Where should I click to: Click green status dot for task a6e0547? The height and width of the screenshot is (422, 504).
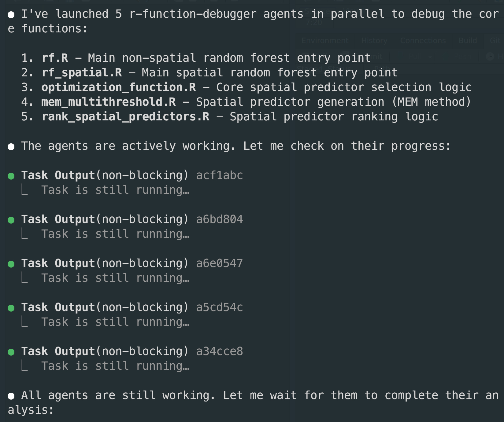click(x=11, y=264)
